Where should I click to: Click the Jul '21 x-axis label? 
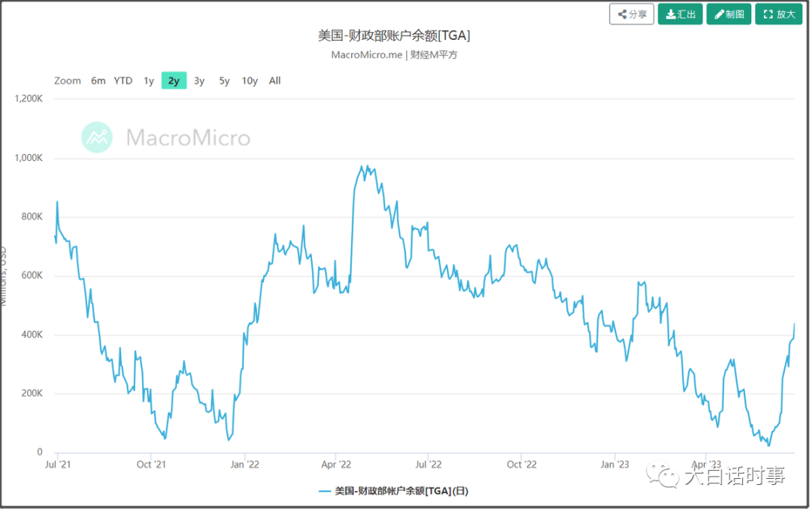click(x=58, y=465)
